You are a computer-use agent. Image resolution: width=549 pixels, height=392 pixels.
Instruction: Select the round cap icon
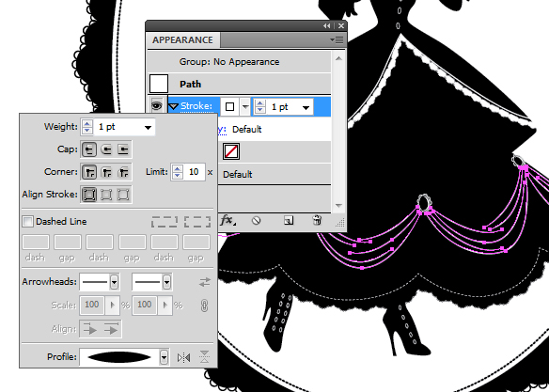[x=106, y=149]
